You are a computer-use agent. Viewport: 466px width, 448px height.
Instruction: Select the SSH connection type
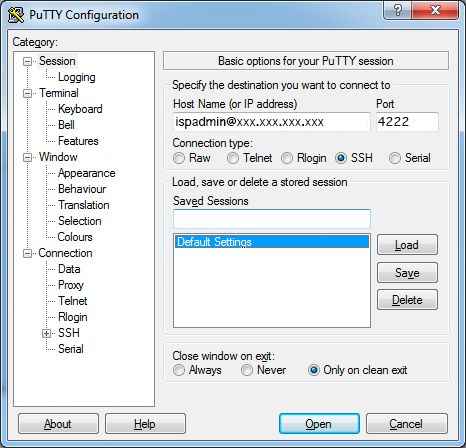tap(341, 158)
